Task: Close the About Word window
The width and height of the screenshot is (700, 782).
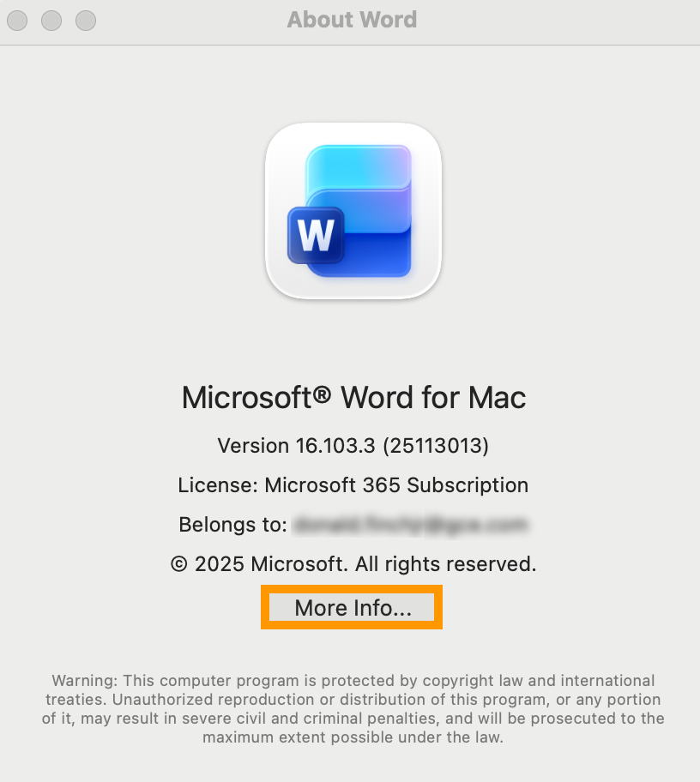Action: point(17,21)
